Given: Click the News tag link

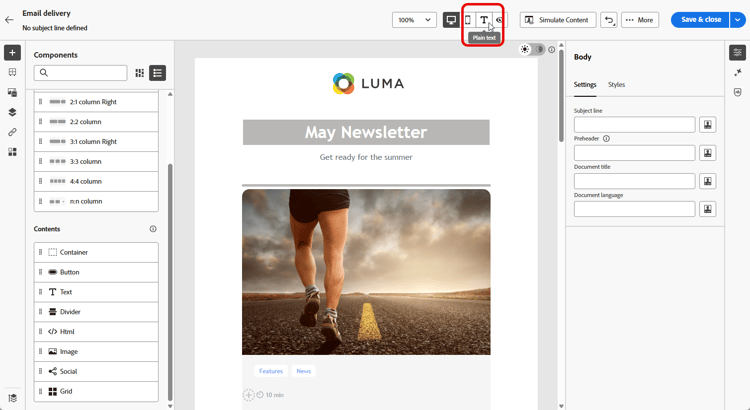Looking at the screenshot, I should pos(304,371).
